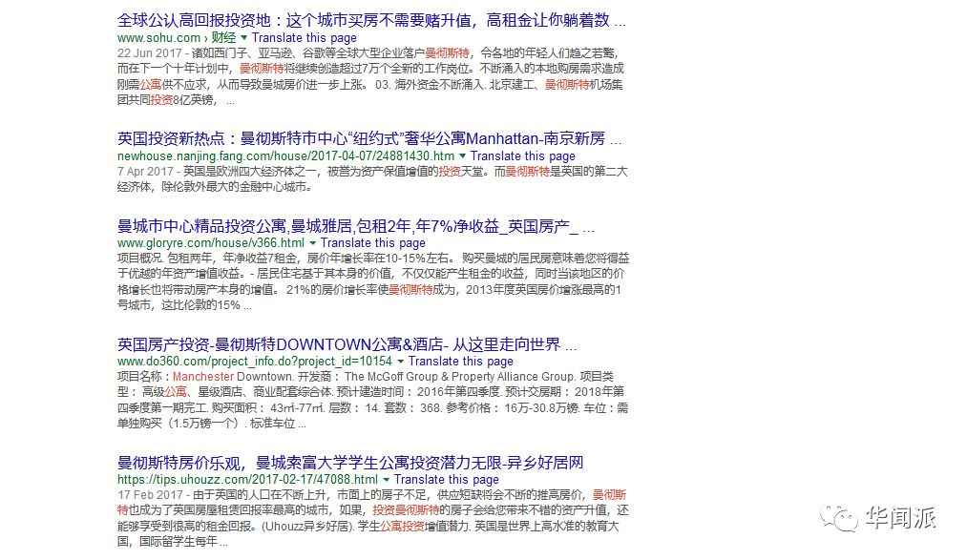Click snippet text starting 项目概况. 包租两年
Screen dimensions: 967x560
372,281
